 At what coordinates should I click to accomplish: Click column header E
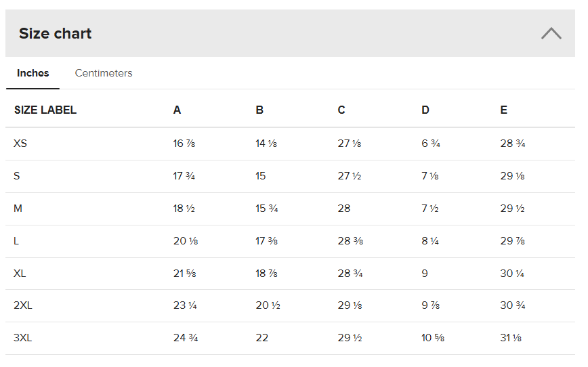[x=504, y=110]
